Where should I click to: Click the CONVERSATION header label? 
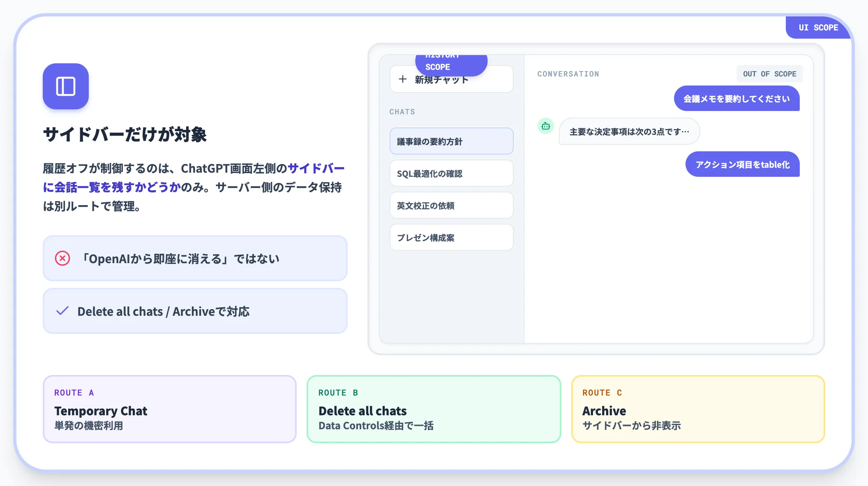tap(568, 74)
